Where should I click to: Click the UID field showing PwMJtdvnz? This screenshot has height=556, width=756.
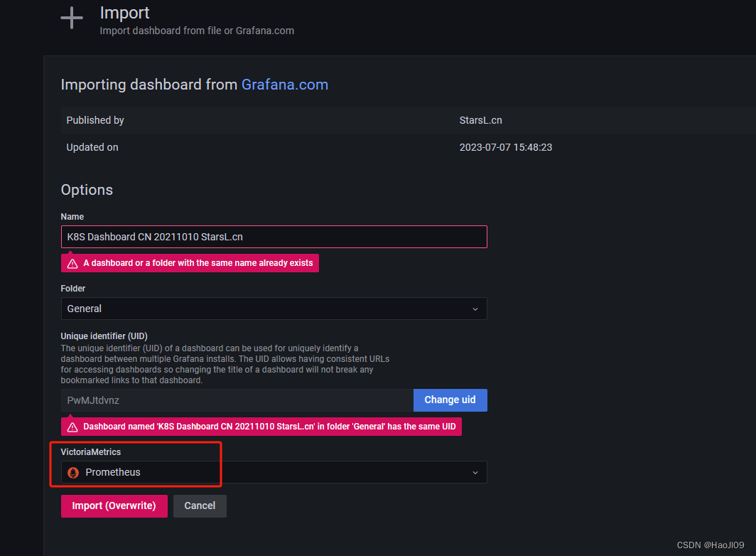tap(237, 400)
